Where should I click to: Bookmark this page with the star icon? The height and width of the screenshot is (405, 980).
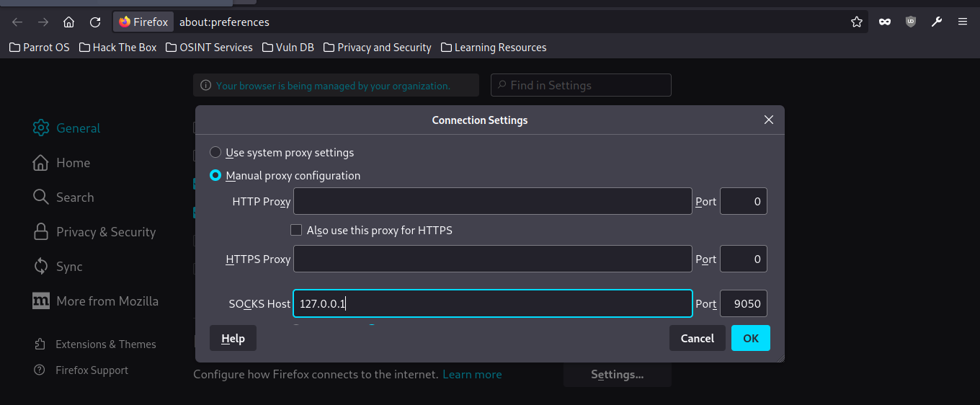[857, 22]
